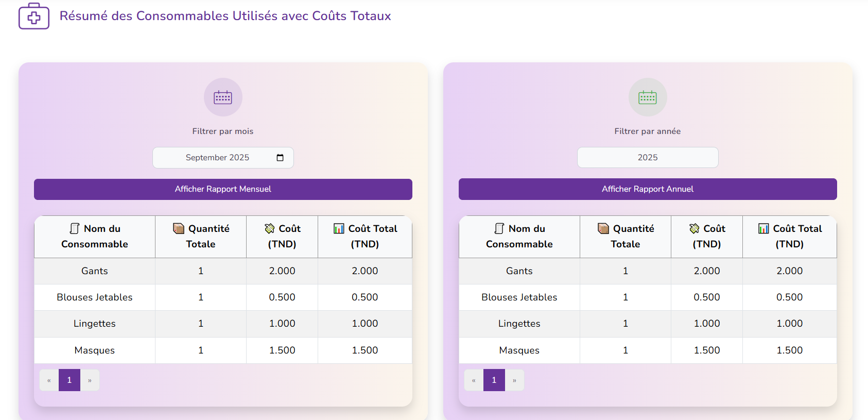The height and width of the screenshot is (420, 868).
Task: Click the medical kit icon beside the page title
Action: [34, 16]
